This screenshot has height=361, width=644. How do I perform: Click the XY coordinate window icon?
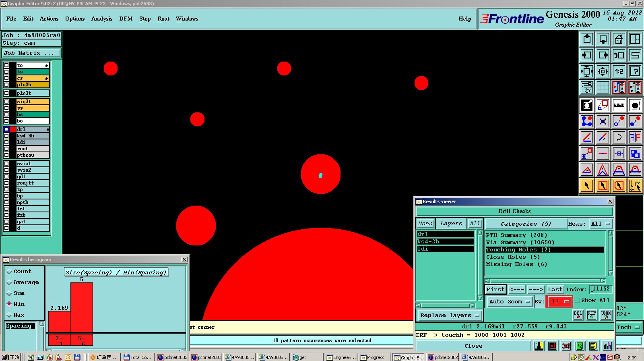(x=635, y=39)
